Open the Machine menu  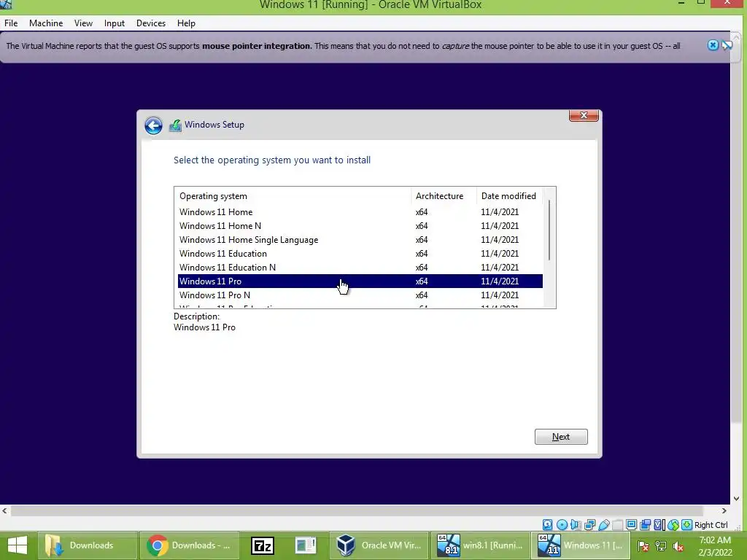click(46, 23)
